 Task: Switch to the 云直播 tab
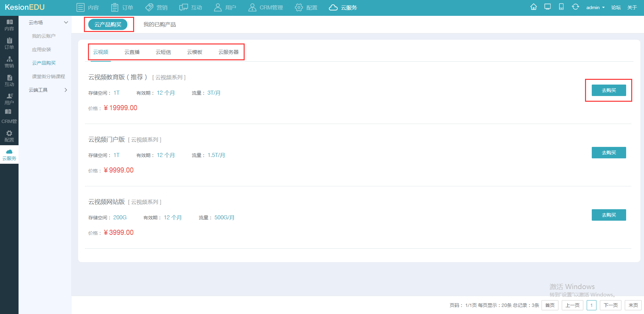pos(132,52)
